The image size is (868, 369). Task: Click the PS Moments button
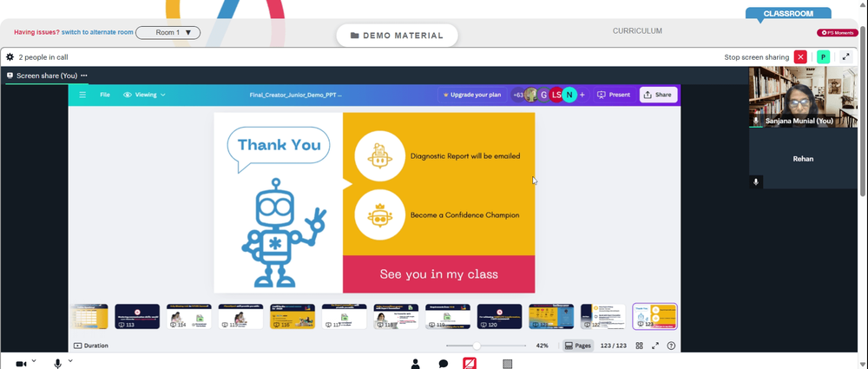coord(838,33)
